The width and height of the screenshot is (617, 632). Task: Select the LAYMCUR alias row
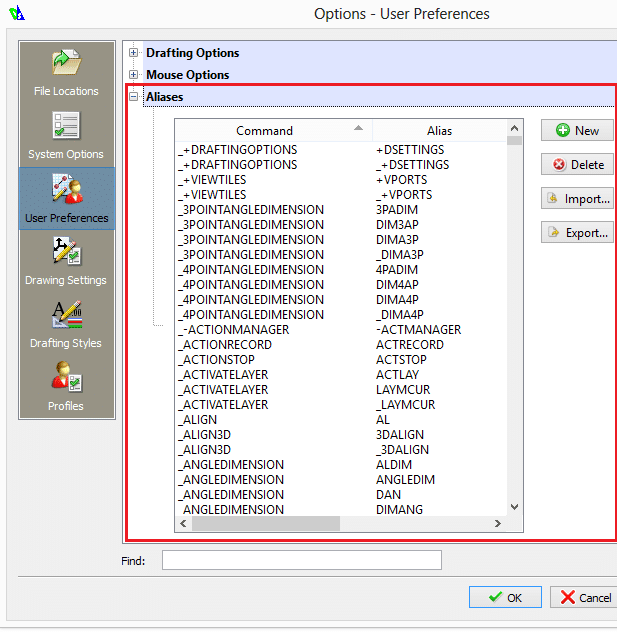341,390
